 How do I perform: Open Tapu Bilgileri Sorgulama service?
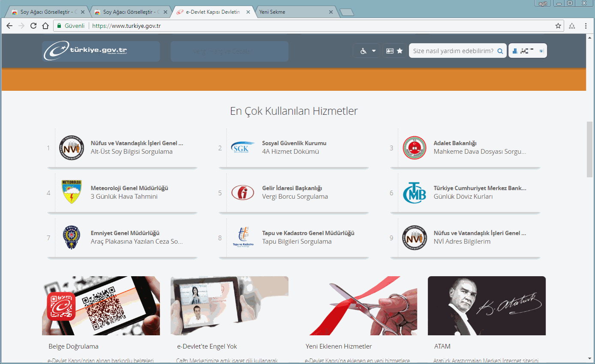coord(297,242)
